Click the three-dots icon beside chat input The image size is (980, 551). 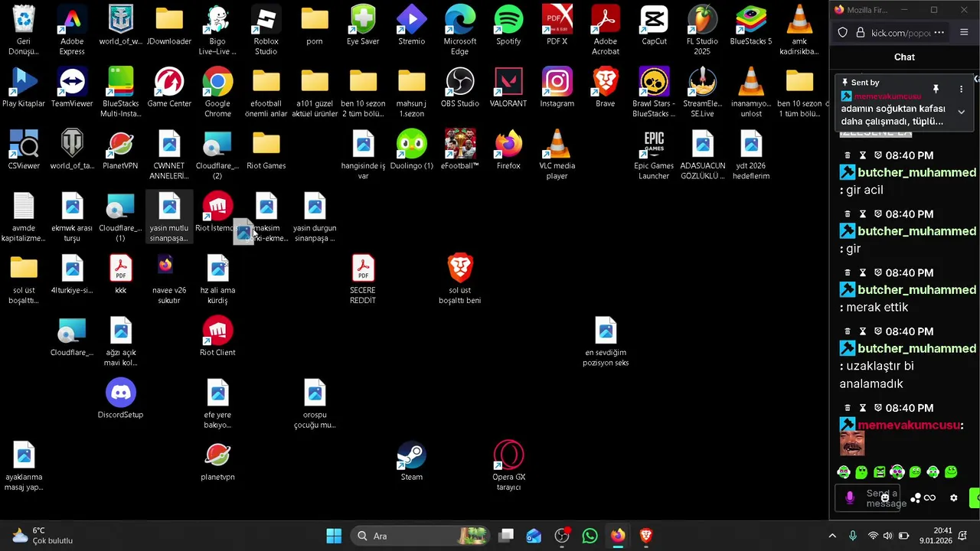pyautogui.click(x=915, y=498)
